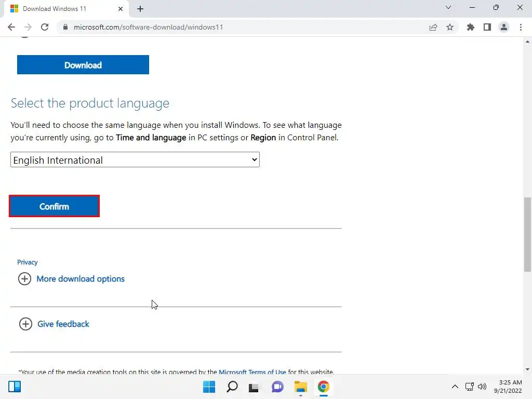This screenshot has width=532, height=399.
Task: Open the Teams Chat taskbar icon
Action: pos(277,387)
